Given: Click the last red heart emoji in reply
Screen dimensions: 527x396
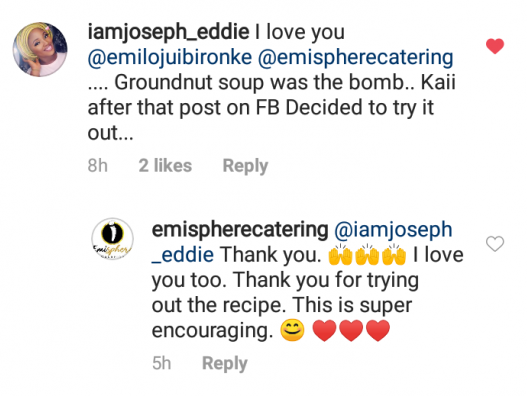Looking at the screenshot, I should coord(378,330).
